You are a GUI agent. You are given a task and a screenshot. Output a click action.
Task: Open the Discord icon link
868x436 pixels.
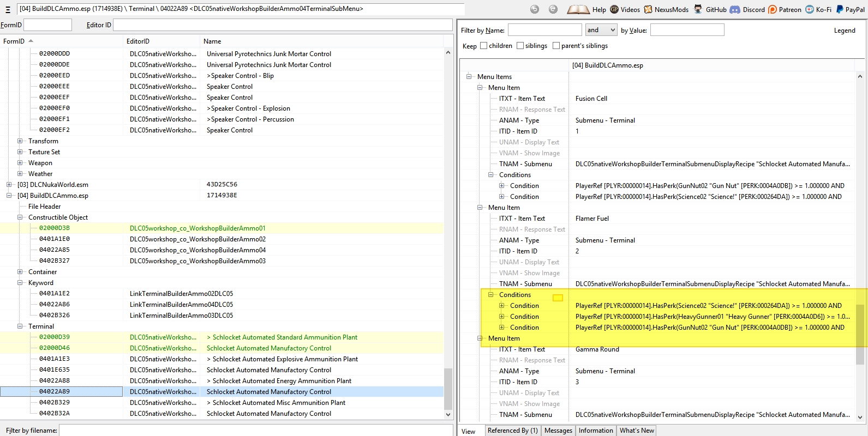click(735, 9)
